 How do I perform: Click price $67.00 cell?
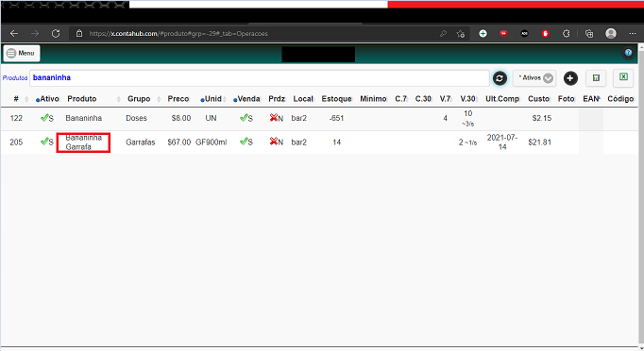point(179,142)
